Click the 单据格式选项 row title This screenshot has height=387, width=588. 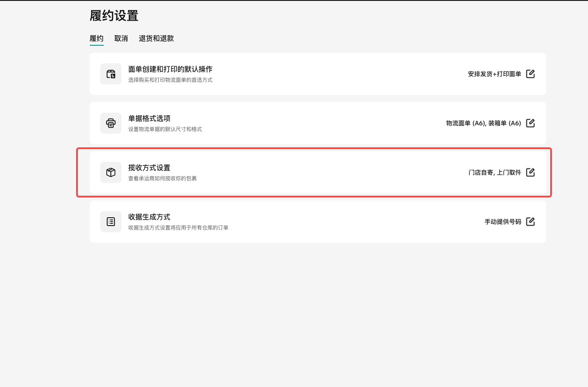149,119
